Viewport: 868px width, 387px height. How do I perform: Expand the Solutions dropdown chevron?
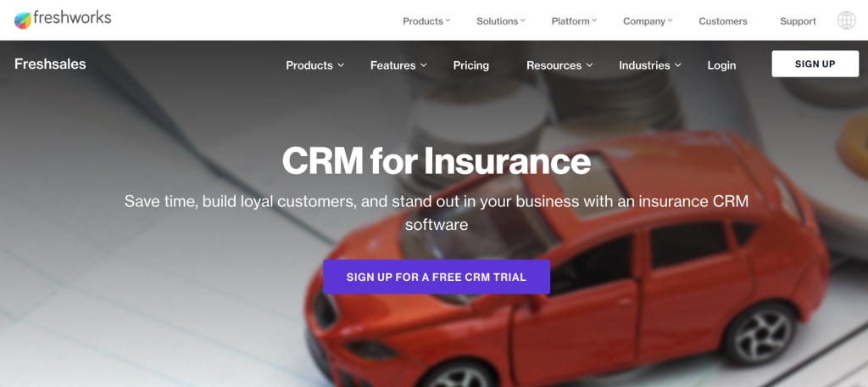pos(522,20)
